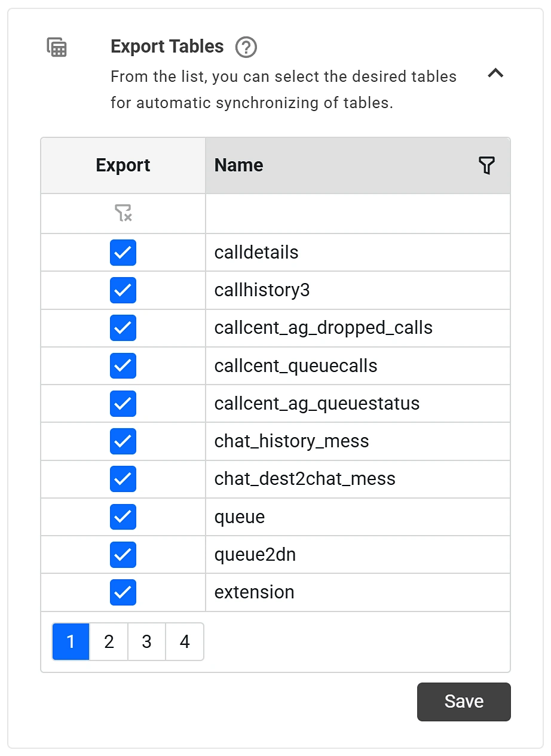Click the Export Tables help question-mark icon

246,47
